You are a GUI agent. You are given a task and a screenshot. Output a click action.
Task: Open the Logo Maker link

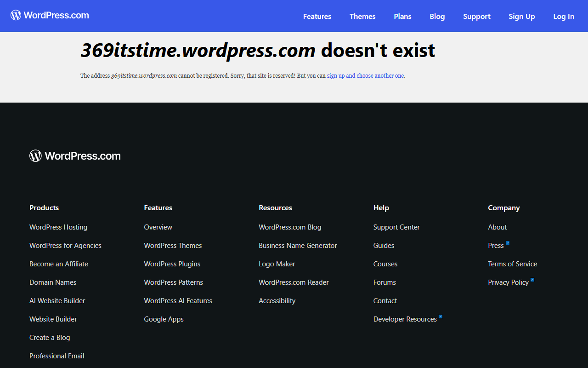coord(277,264)
